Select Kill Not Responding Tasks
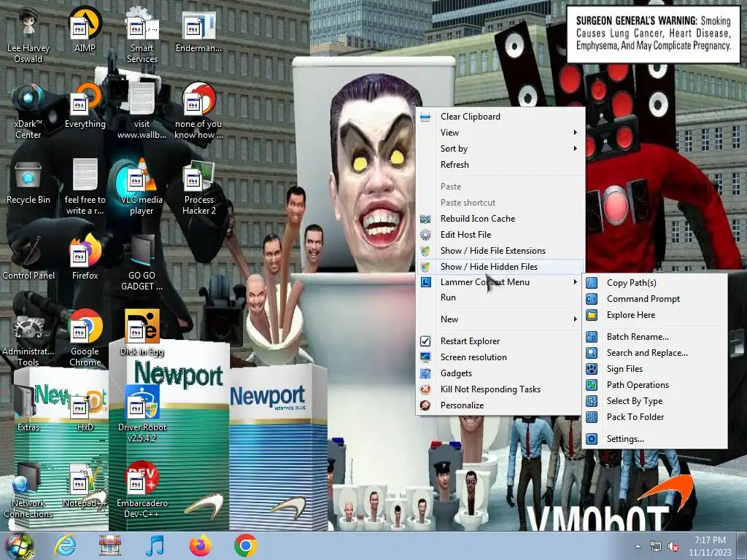747x560 pixels. coord(500,389)
